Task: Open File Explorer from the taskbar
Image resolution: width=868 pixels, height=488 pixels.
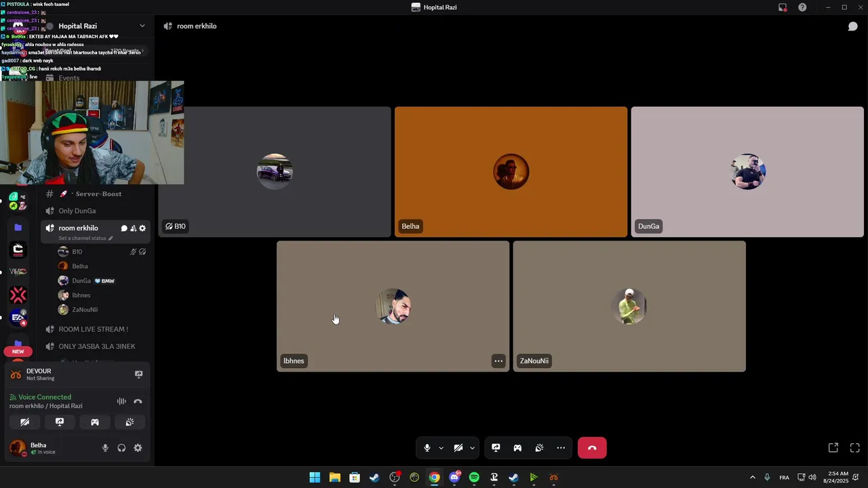Action: click(335, 478)
